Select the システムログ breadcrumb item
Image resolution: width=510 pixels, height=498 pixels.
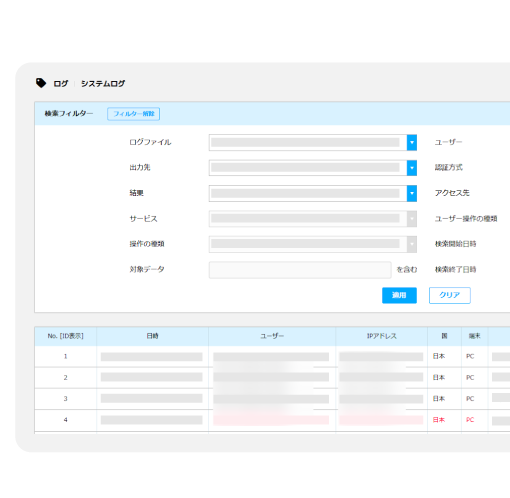click(103, 83)
